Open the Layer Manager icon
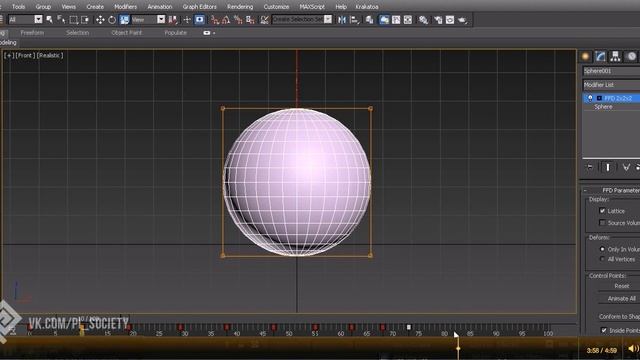This screenshot has width=640, height=360. point(369,20)
